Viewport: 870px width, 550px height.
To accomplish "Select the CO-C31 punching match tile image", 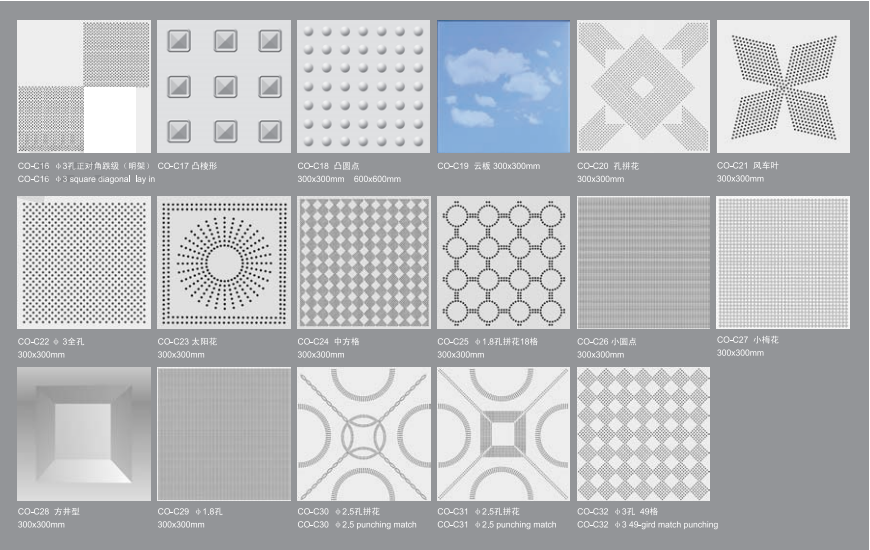I will (x=504, y=434).
